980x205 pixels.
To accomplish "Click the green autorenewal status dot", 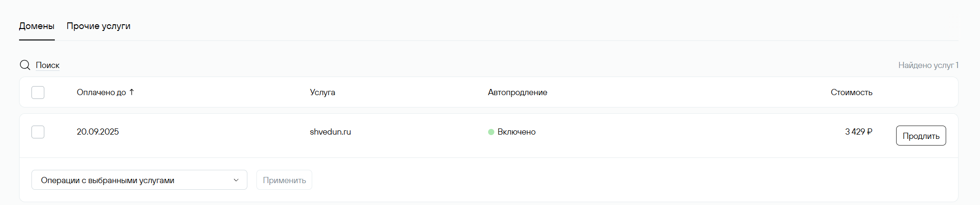I will click(x=491, y=132).
